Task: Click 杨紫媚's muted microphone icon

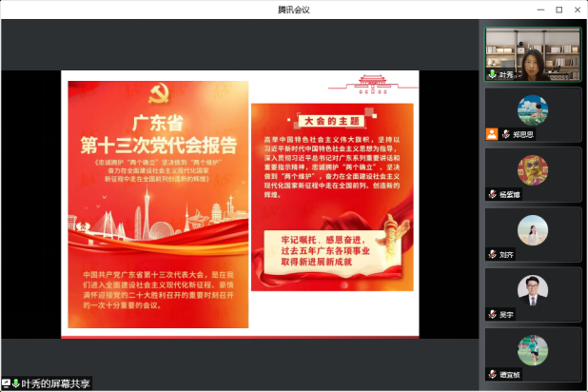Action: coord(492,194)
